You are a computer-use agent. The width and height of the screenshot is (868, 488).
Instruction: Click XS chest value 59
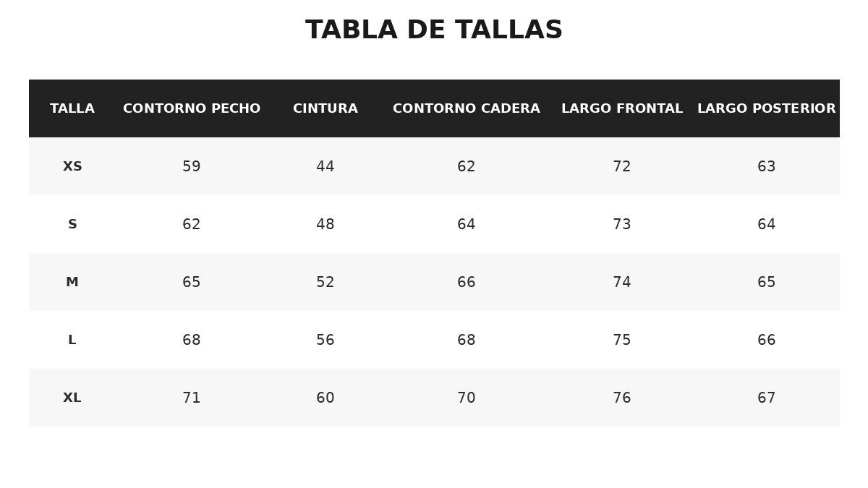[x=192, y=167]
